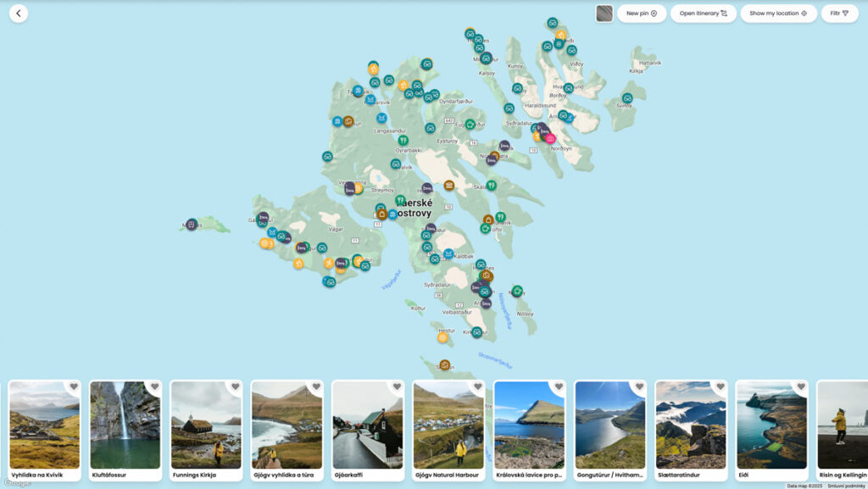Select the purple pin on Mykines island
This screenshot has height=489, width=868.
coord(192,225)
